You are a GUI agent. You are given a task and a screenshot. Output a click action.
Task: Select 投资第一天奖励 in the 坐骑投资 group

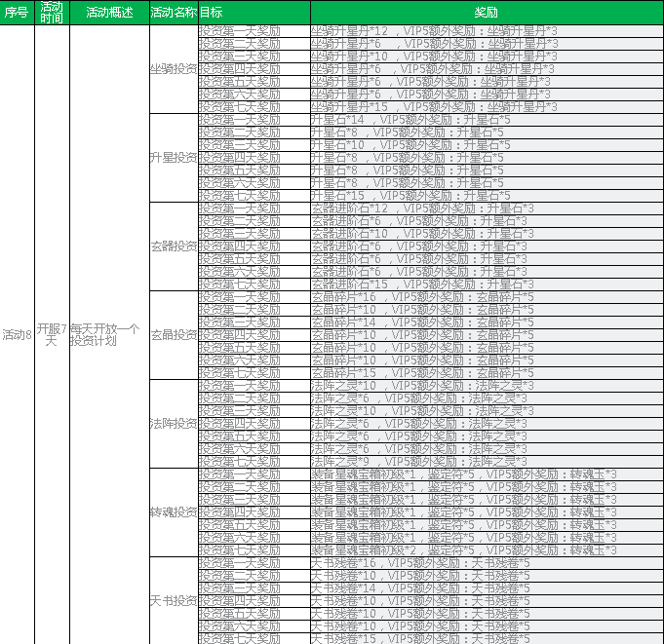254,31
